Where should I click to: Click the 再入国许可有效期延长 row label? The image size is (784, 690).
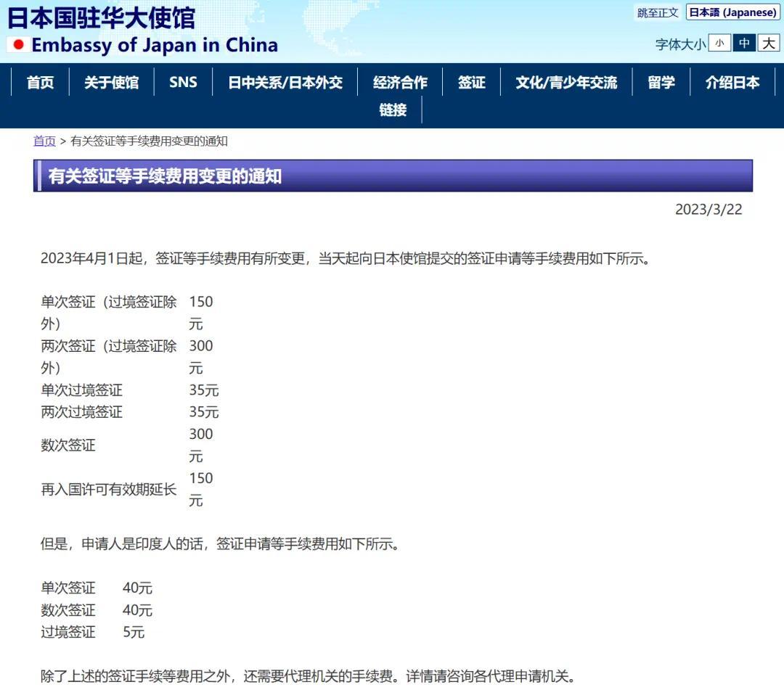tap(108, 490)
